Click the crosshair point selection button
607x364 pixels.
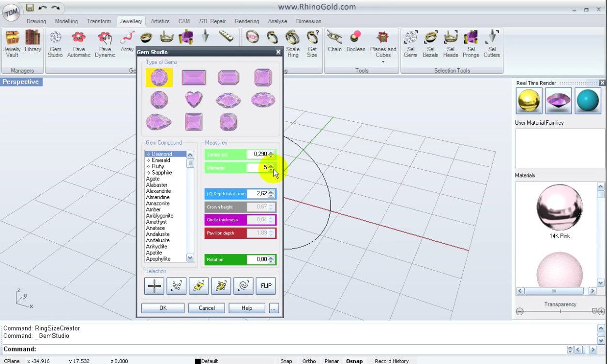(154, 286)
